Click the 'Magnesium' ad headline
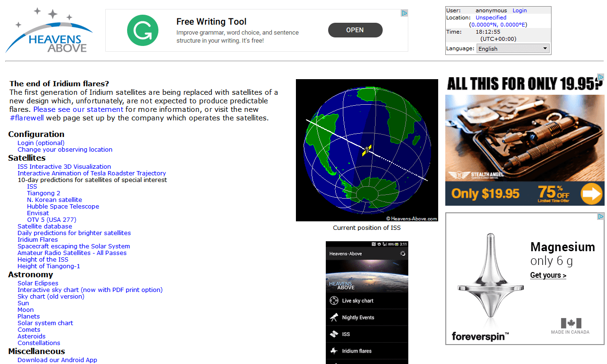Screen dimensions: 607x364 click(x=562, y=247)
